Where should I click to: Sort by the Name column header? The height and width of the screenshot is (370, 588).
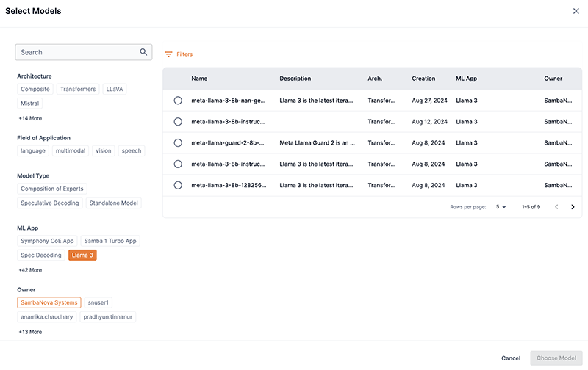199,79
